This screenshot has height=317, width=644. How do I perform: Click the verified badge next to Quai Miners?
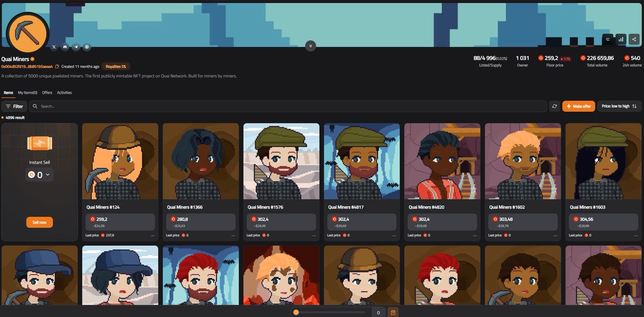pyautogui.click(x=32, y=59)
